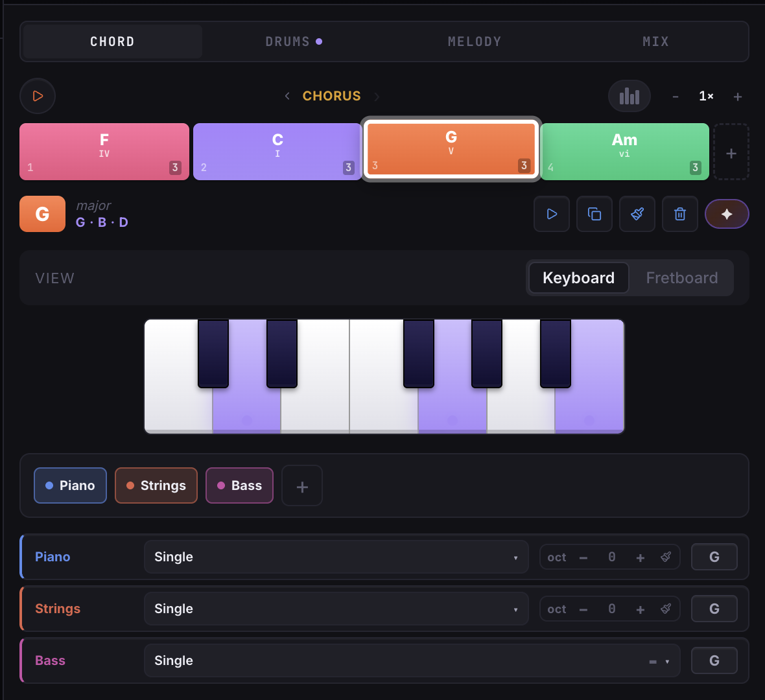Click the Piano track label
The width and height of the screenshot is (765, 700).
pos(53,557)
